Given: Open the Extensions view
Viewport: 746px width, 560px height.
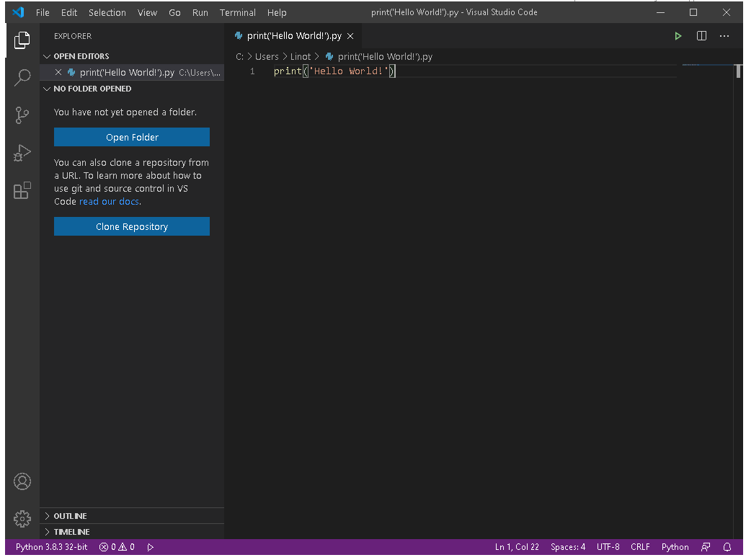Looking at the screenshot, I should (22, 190).
